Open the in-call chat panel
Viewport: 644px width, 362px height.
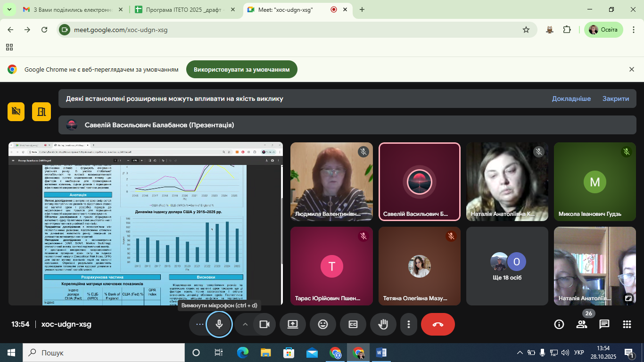(x=604, y=324)
